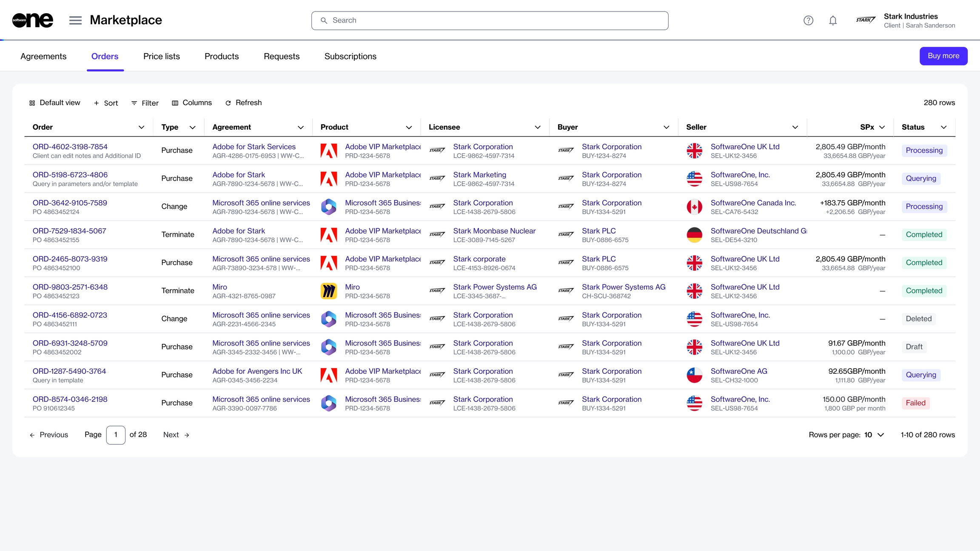Open order ORD-4602-3198-7854 link
Screen dimensions: 980x551
tap(70, 147)
